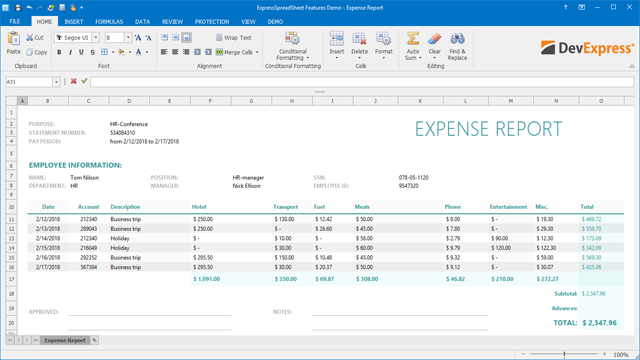Click the zoom in plus button
The height and width of the screenshot is (360, 640).
tap(604, 354)
